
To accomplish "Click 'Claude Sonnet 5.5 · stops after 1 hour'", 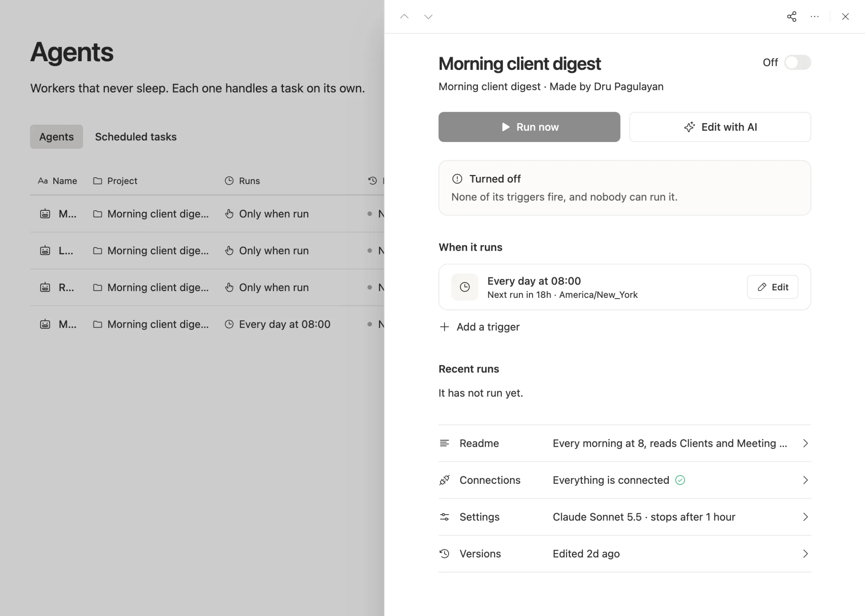I will click(644, 517).
